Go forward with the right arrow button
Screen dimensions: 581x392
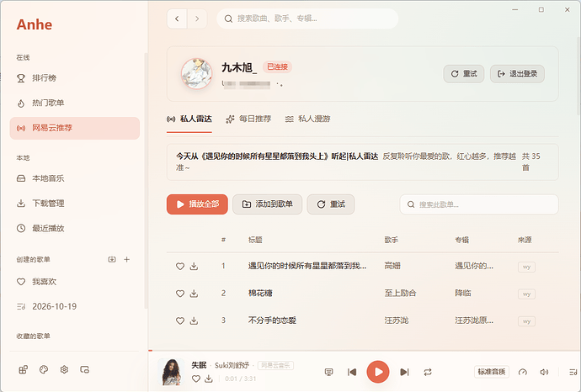click(197, 19)
